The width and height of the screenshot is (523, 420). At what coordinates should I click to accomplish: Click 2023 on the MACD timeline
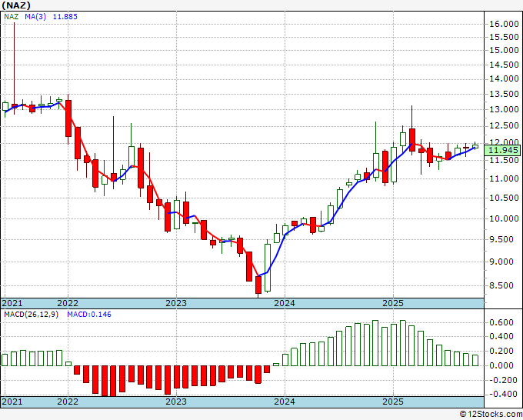pyautogui.click(x=176, y=402)
